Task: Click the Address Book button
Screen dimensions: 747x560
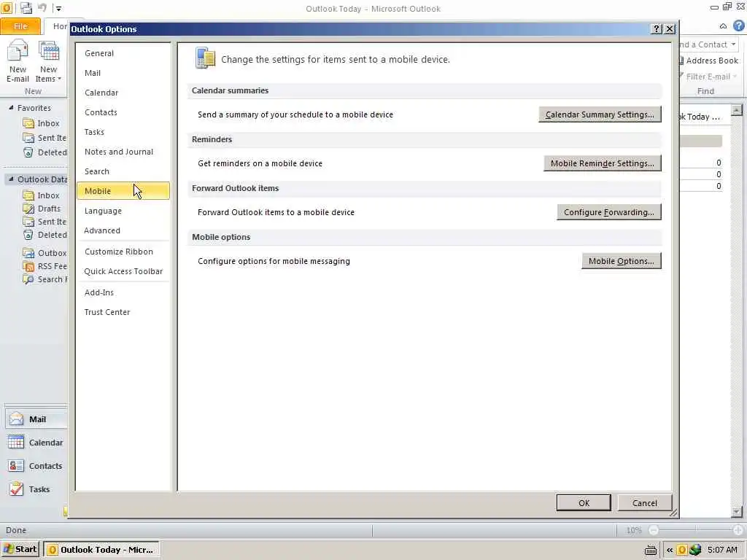Action: pyautogui.click(x=709, y=61)
